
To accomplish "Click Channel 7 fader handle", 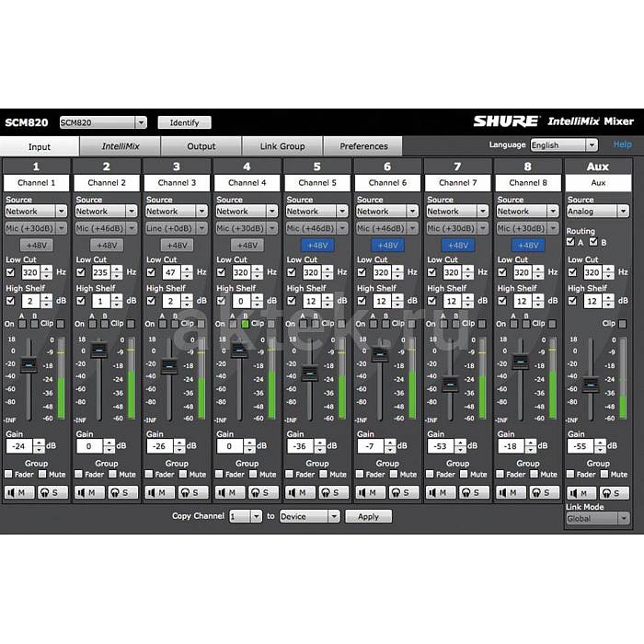I will coord(450,385).
